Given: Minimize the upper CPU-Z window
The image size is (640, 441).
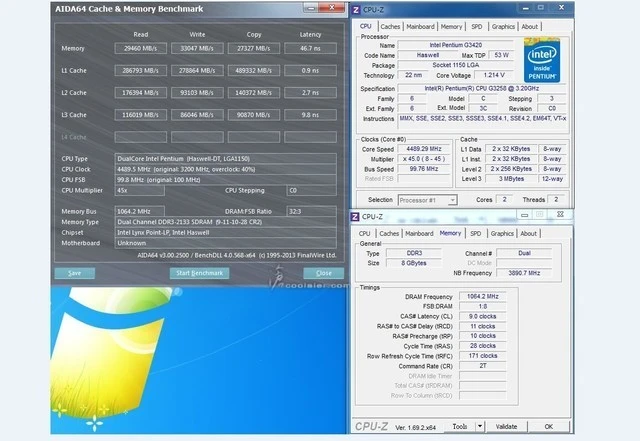Looking at the screenshot, I should tap(526, 8).
